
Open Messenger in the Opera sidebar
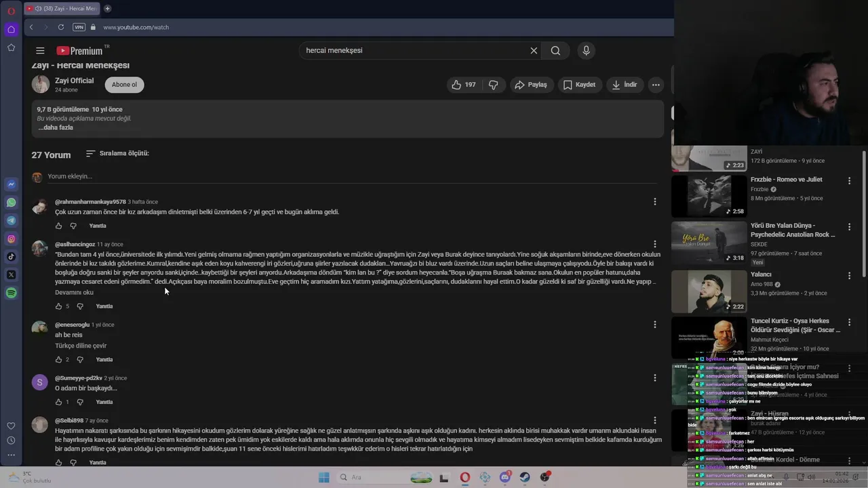click(x=11, y=184)
